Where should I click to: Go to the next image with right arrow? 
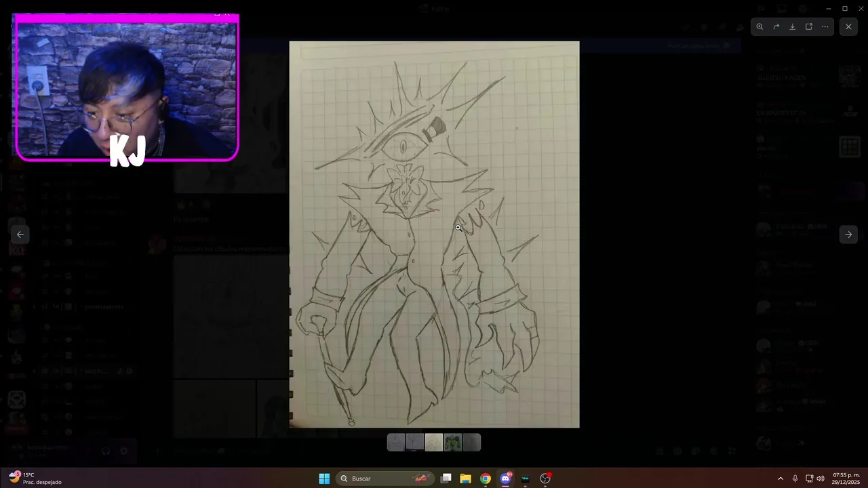tap(848, 235)
